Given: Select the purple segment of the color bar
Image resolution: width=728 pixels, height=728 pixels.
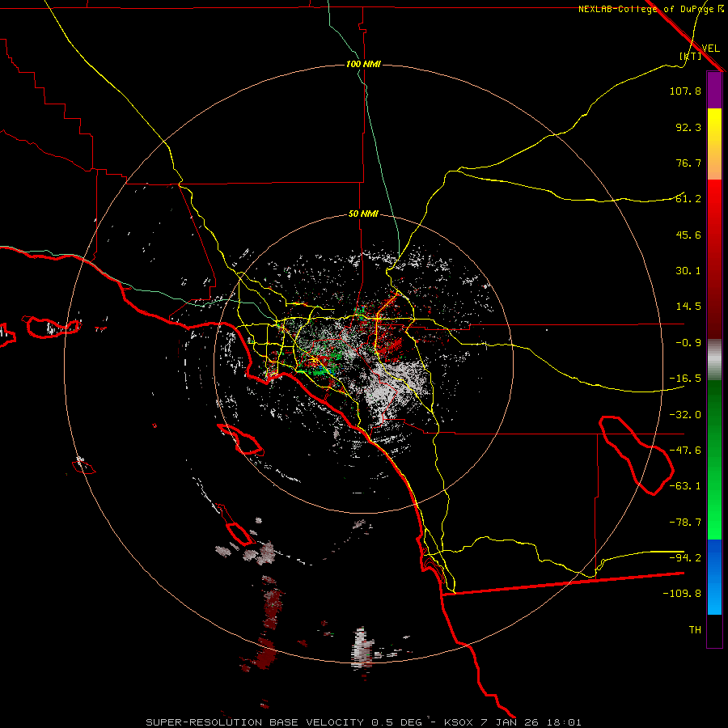Looking at the screenshot, I should (x=714, y=91).
